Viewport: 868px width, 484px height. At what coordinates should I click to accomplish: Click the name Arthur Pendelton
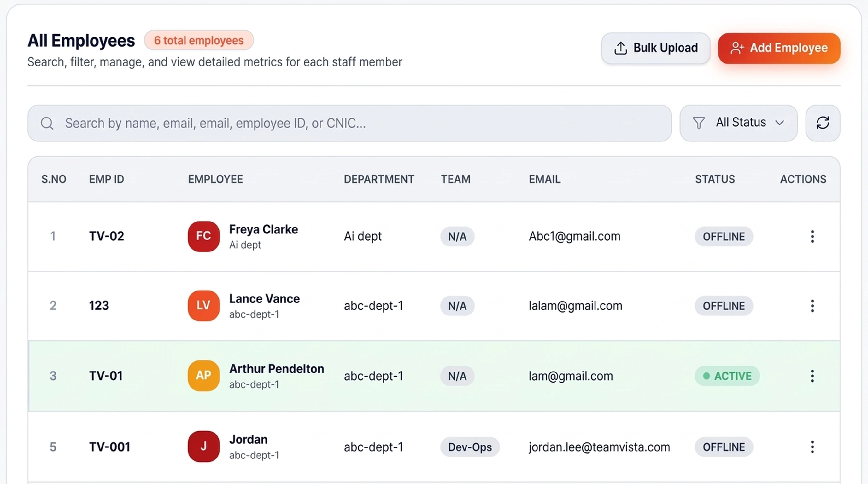click(277, 369)
